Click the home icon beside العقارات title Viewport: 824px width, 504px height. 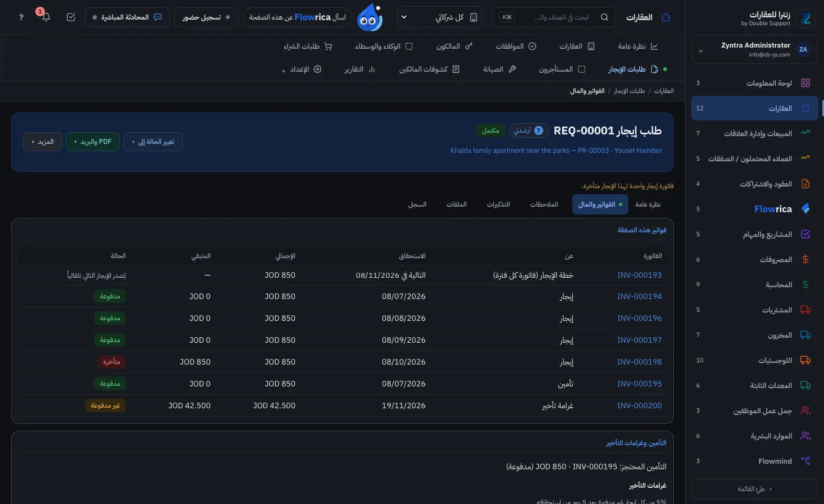click(x=666, y=17)
